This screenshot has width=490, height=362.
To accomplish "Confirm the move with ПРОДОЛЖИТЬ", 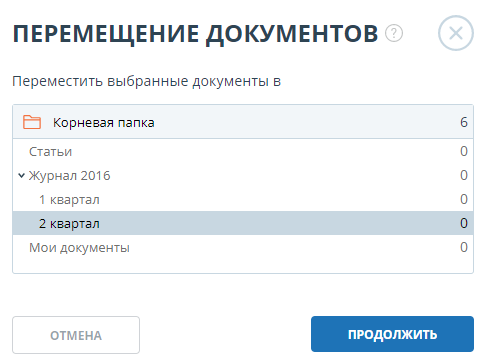I will (392, 334).
